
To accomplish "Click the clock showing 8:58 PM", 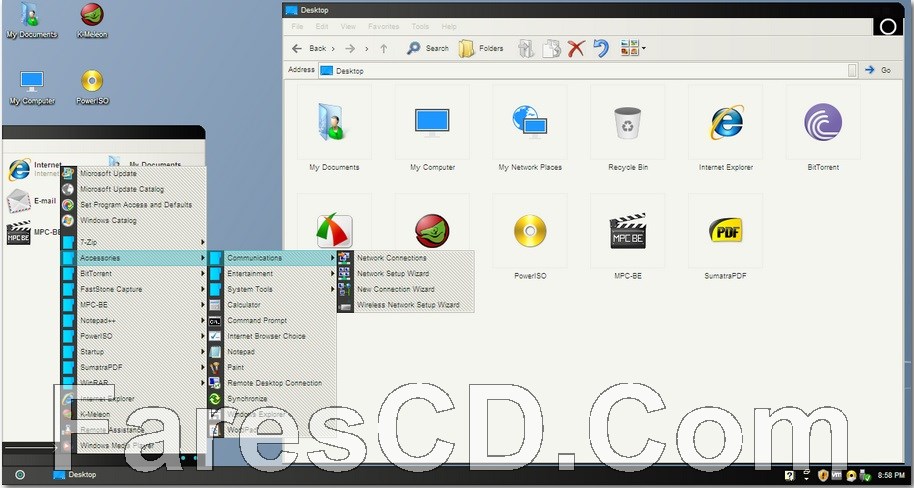I will pos(891,476).
